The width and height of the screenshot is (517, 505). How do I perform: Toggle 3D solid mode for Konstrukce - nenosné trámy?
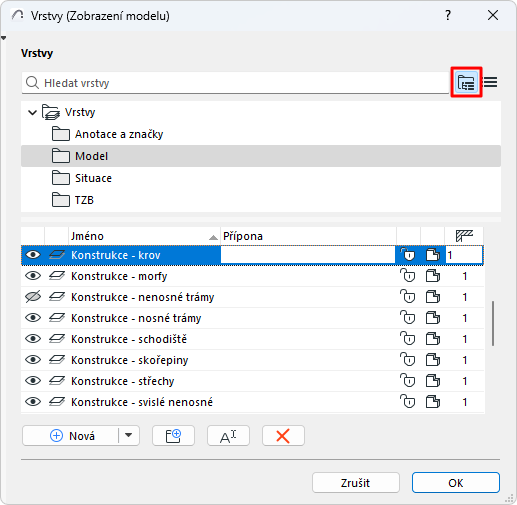(433, 297)
